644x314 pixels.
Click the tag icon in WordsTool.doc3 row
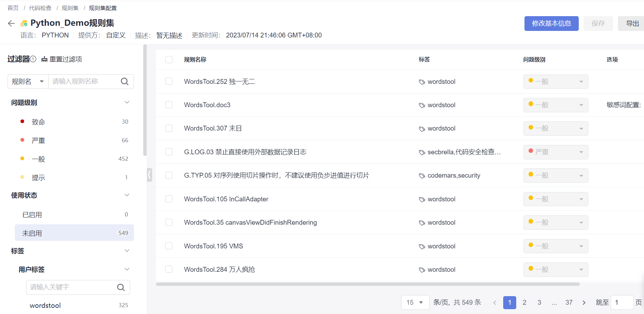click(422, 105)
